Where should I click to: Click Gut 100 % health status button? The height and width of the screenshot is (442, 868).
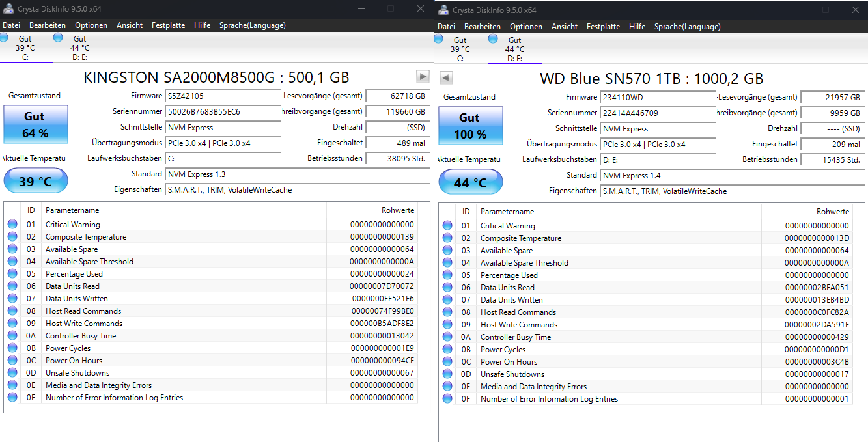(x=470, y=126)
